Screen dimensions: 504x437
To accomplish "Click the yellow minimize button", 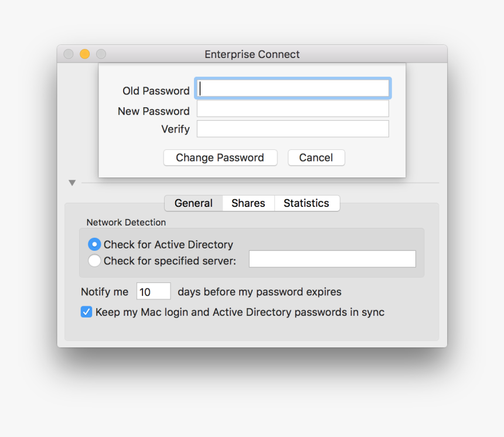I will 84,53.
